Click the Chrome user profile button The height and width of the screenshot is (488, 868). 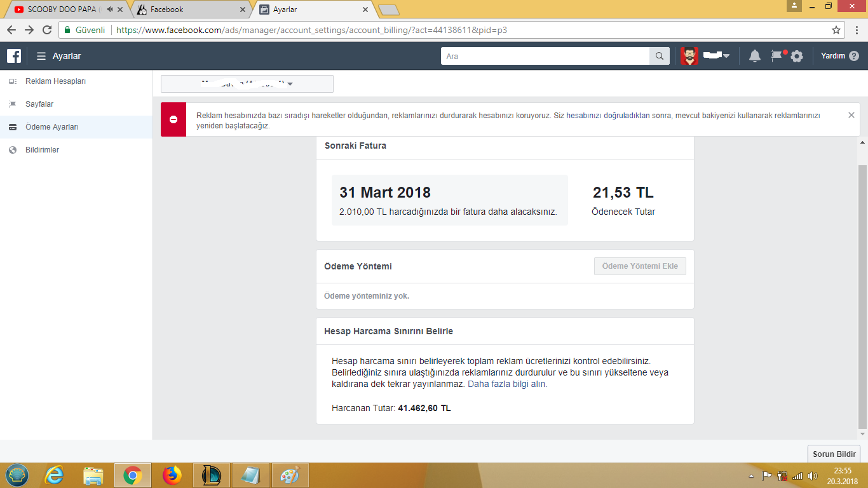tap(794, 6)
